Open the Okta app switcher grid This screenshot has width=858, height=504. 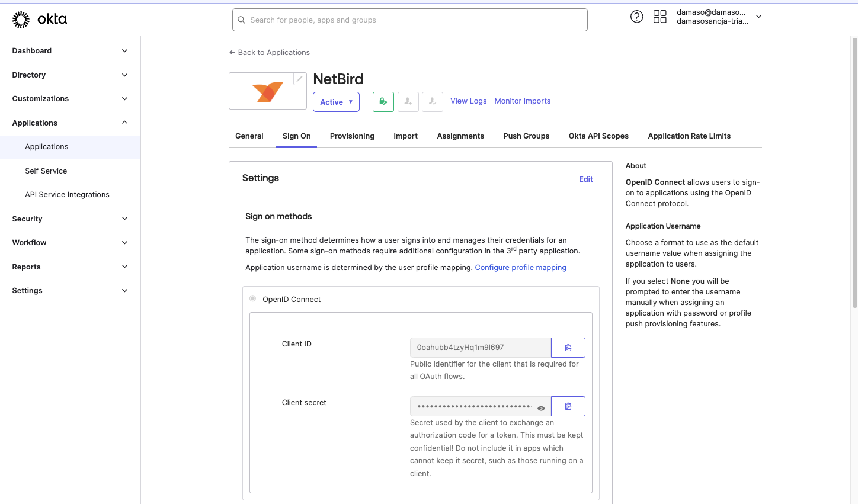pos(659,17)
